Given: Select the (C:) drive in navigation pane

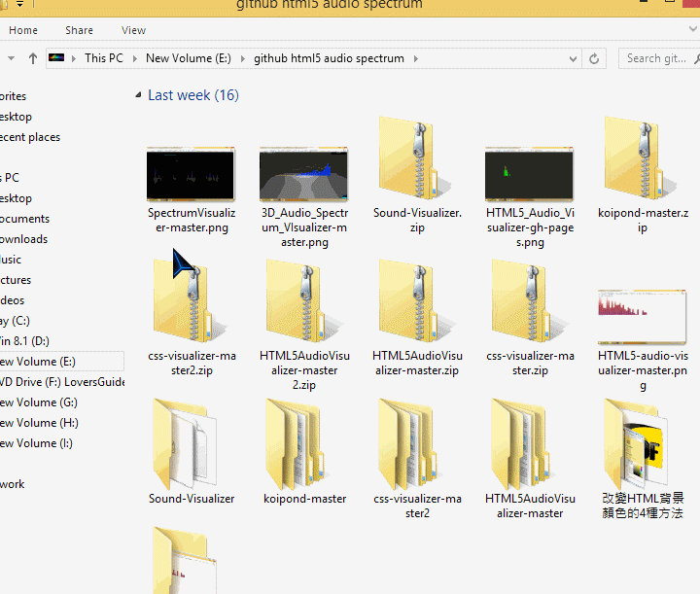Looking at the screenshot, I should [x=16, y=321].
